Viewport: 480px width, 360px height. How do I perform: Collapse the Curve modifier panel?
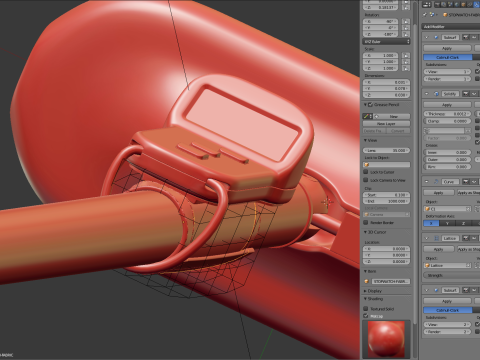pyautogui.click(x=427, y=182)
